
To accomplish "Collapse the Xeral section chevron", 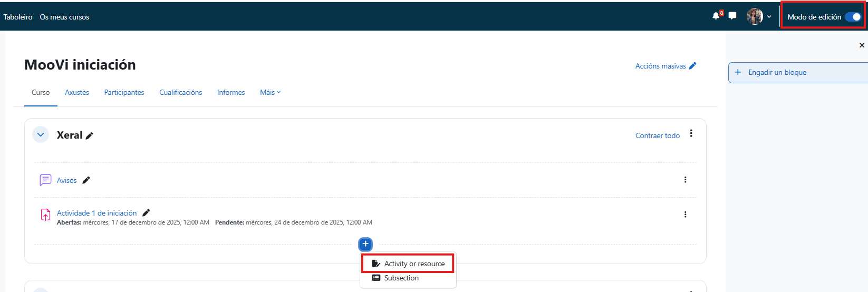I will click(x=41, y=135).
